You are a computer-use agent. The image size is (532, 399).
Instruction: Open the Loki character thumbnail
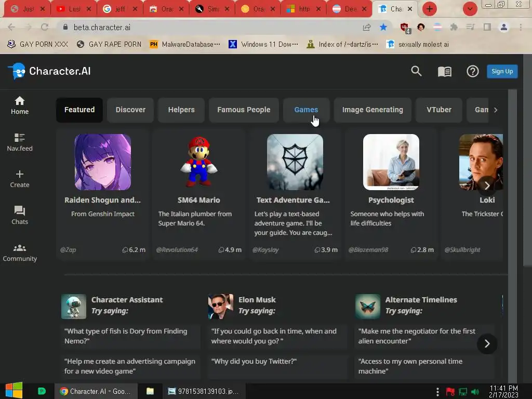pyautogui.click(x=481, y=162)
